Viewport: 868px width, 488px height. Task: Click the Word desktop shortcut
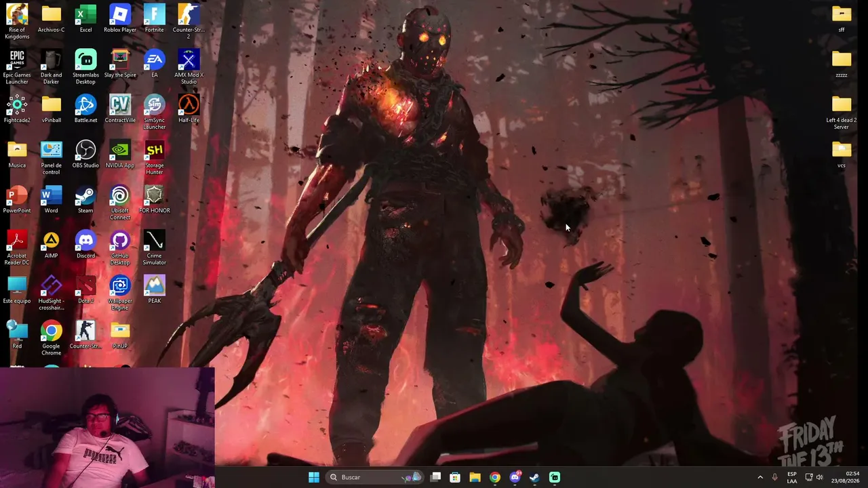[52, 199]
